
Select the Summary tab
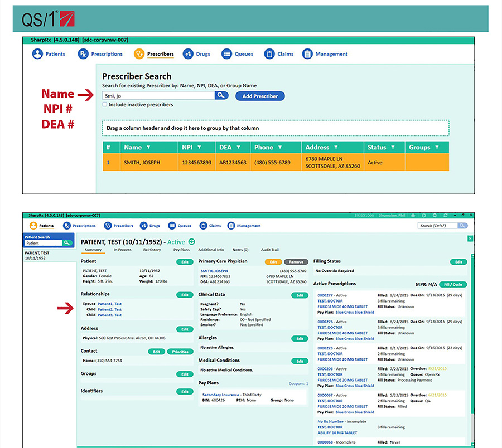93,250
